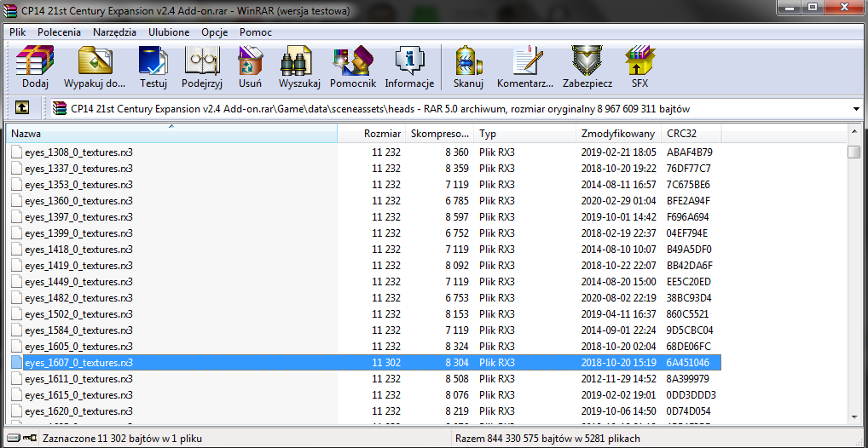Open the Pomoc menu

click(x=256, y=32)
